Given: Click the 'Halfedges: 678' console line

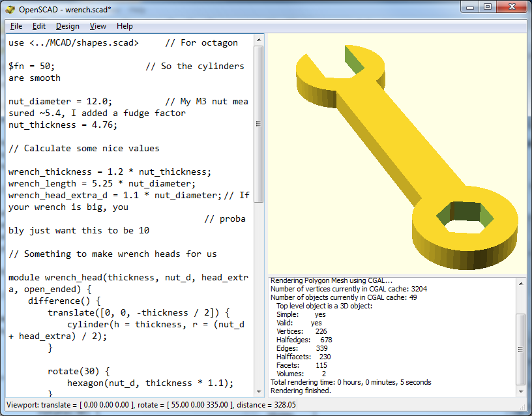Looking at the screenshot, I should [304, 340].
